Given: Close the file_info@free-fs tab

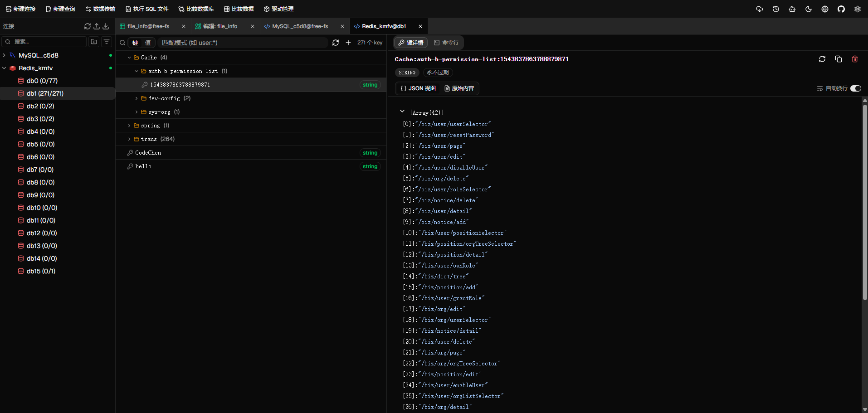Looking at the screenshot, I should pos(184,26).
